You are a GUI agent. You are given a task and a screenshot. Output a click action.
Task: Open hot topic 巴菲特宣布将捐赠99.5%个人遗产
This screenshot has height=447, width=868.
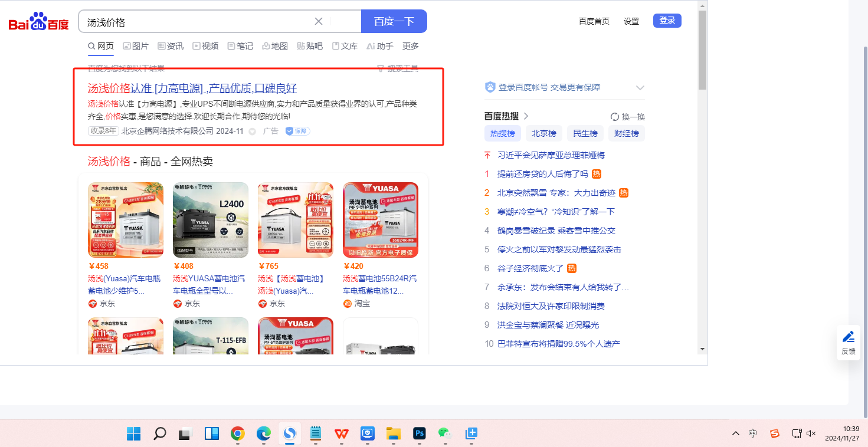click(x=559, y=344)
